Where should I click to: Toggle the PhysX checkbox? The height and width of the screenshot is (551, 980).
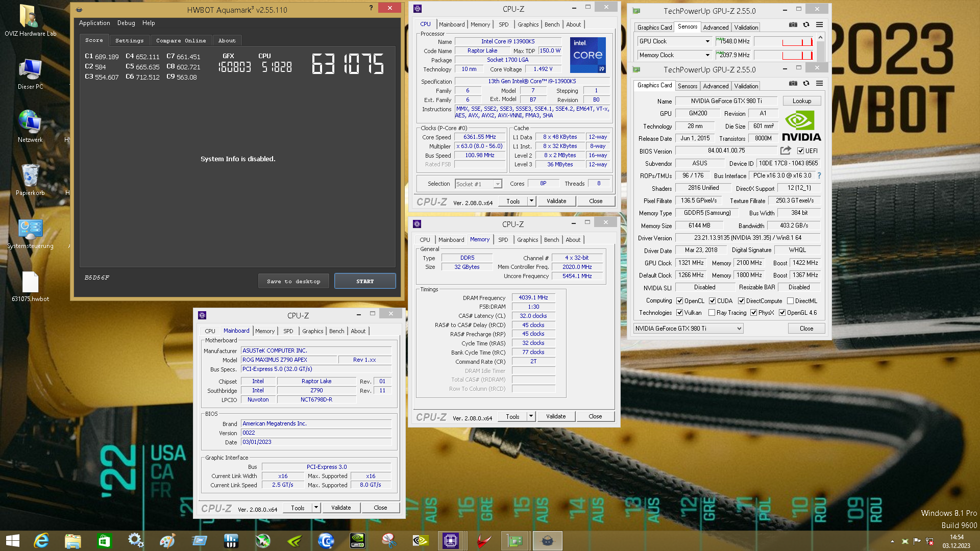coord(753,313)
